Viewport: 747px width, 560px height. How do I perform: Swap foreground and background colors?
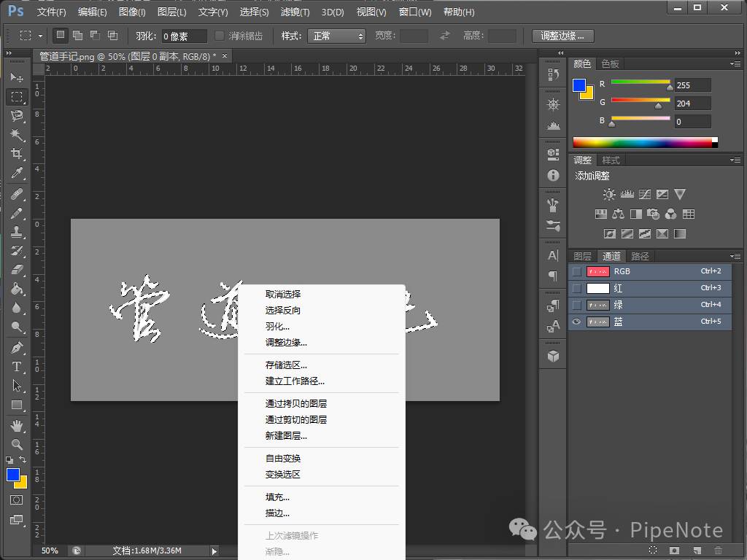(x=23, y=459)
